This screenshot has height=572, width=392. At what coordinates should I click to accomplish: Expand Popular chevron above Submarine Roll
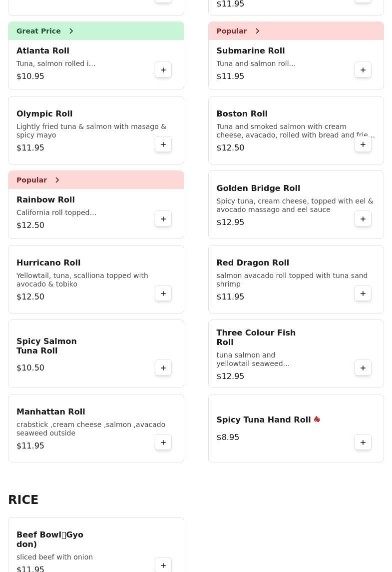pos(258,31)
